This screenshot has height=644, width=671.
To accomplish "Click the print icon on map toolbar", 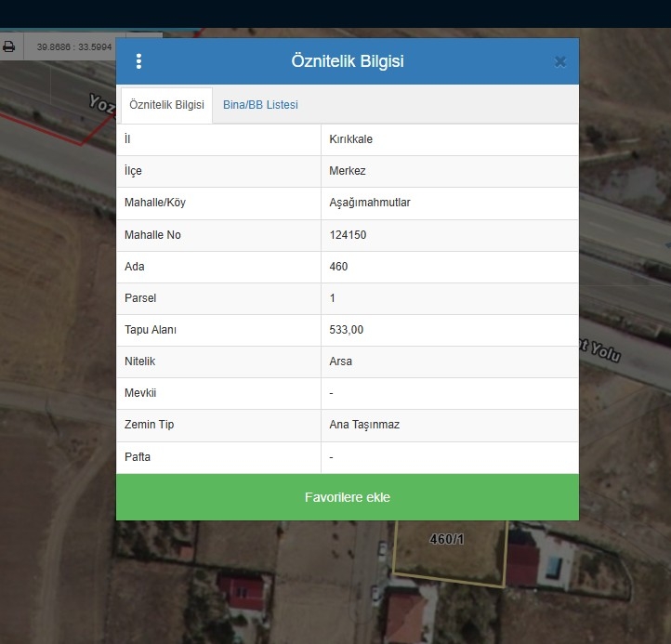I will pyautogui.click(x=9, y=46).
